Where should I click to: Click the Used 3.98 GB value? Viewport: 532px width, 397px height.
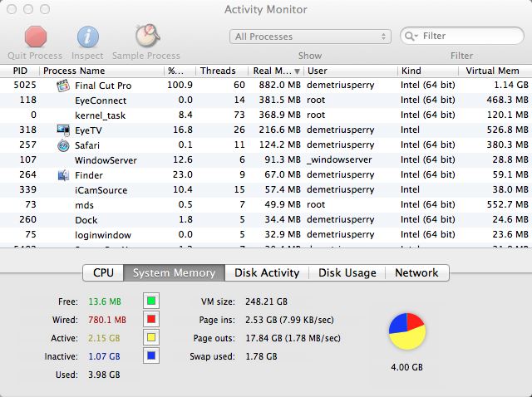tap(104, 375)
